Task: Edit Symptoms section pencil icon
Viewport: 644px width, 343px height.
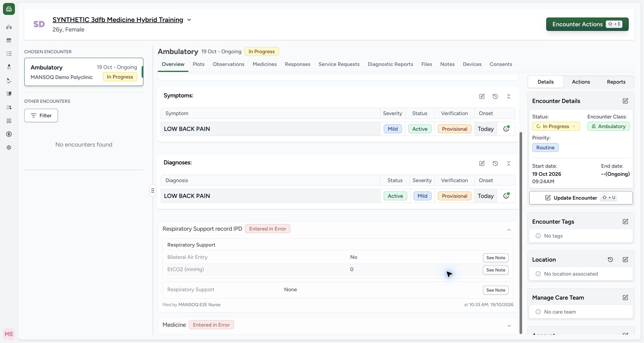Action: pyautogui.click(x=482, y=96)
